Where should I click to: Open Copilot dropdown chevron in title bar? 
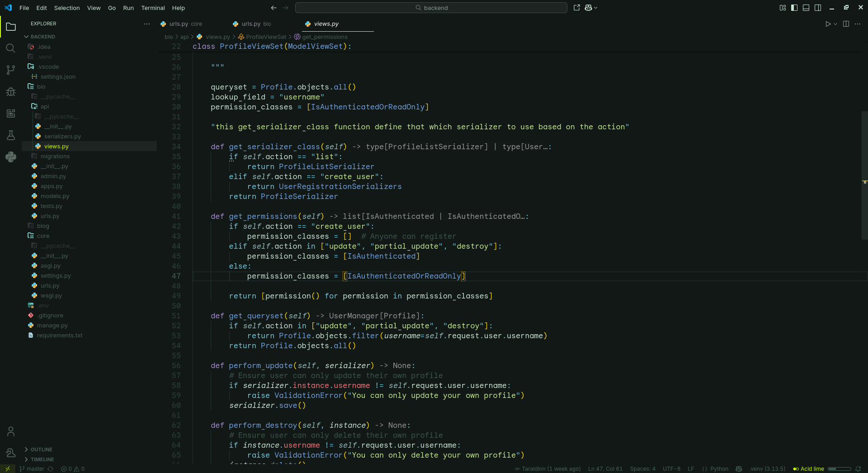coord(595,8)
